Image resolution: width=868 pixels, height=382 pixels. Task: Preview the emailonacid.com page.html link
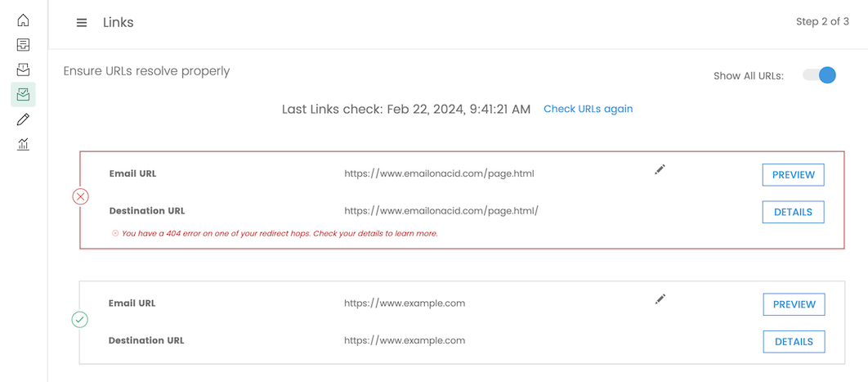793,174
